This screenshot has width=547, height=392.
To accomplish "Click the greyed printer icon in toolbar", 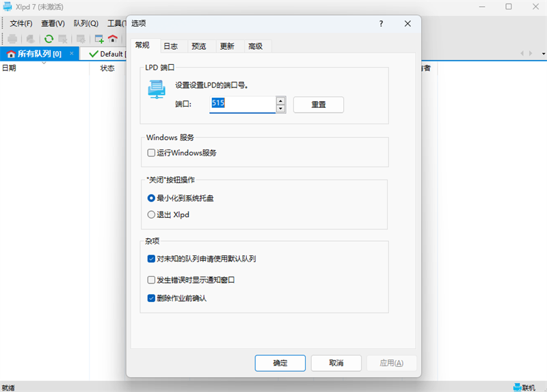I will [12, 39].
